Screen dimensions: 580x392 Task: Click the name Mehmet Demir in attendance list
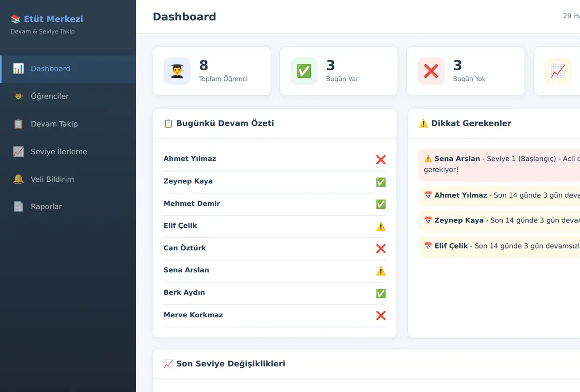click(x=192, y=203)
